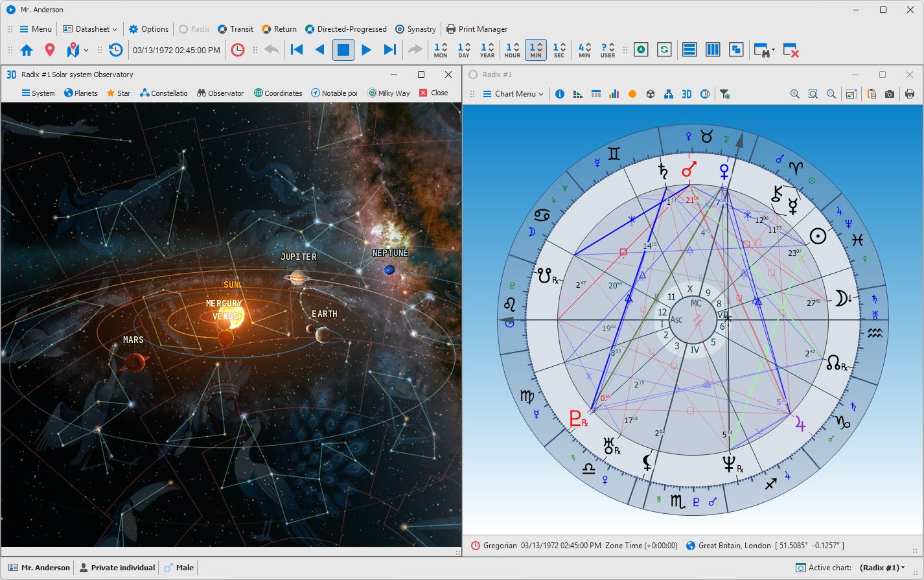Select the Transit chart type
This screenshot has height=580, width=924.
click(x=235, y=29)
